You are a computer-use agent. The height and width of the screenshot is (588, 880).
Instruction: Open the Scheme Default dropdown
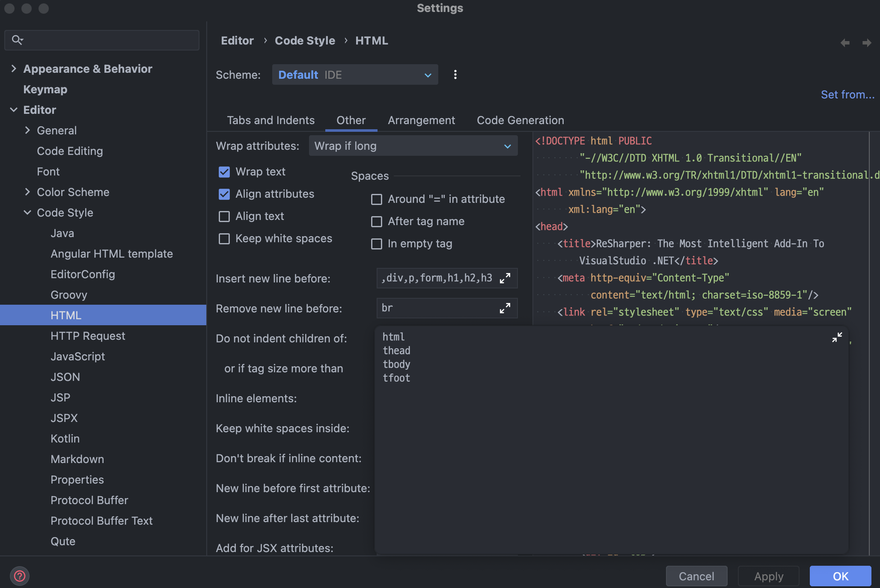(x=355, y=75)
